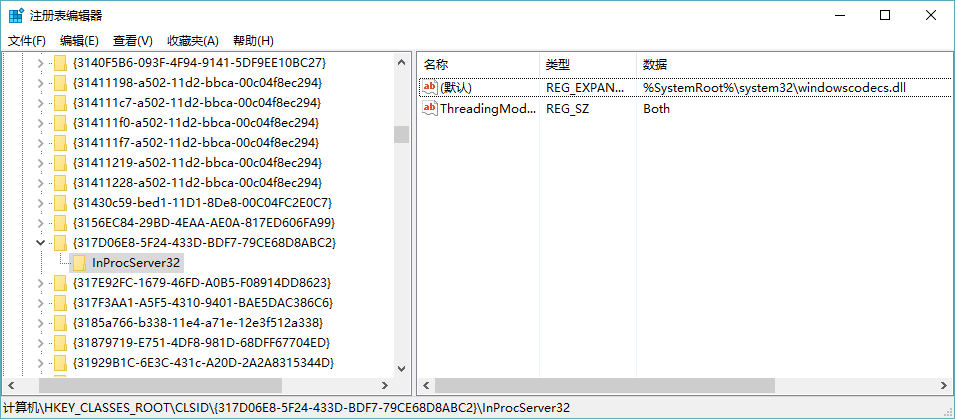Click folder icon of {314111c7-a502-11d2-bbca-00c04f8ec294}
Screen dimensions: 955x419
[x=60, y=103]
